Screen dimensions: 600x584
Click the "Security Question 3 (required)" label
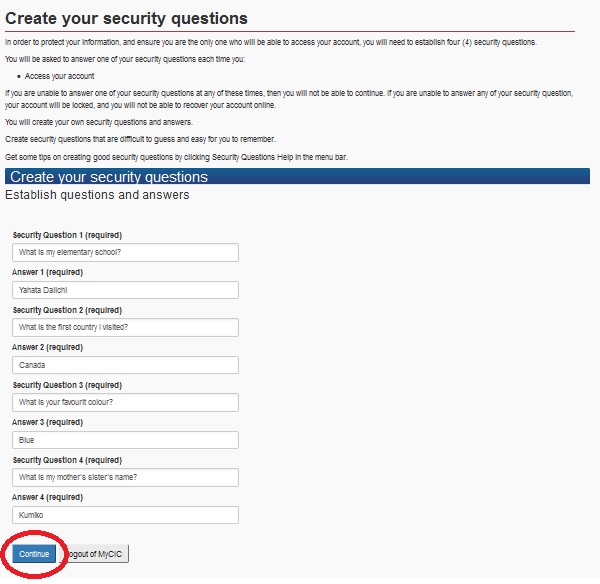point(67,385)
